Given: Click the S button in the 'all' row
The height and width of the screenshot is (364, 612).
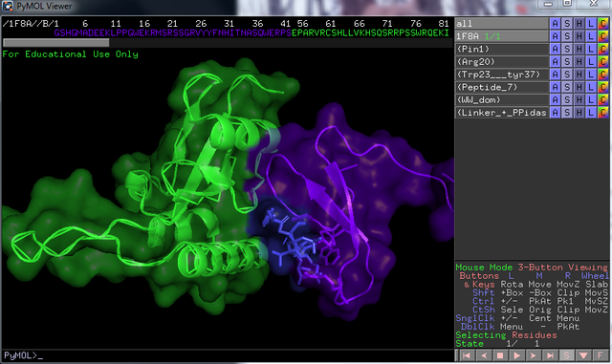Looking at the screenshot, I should [567, 24].
